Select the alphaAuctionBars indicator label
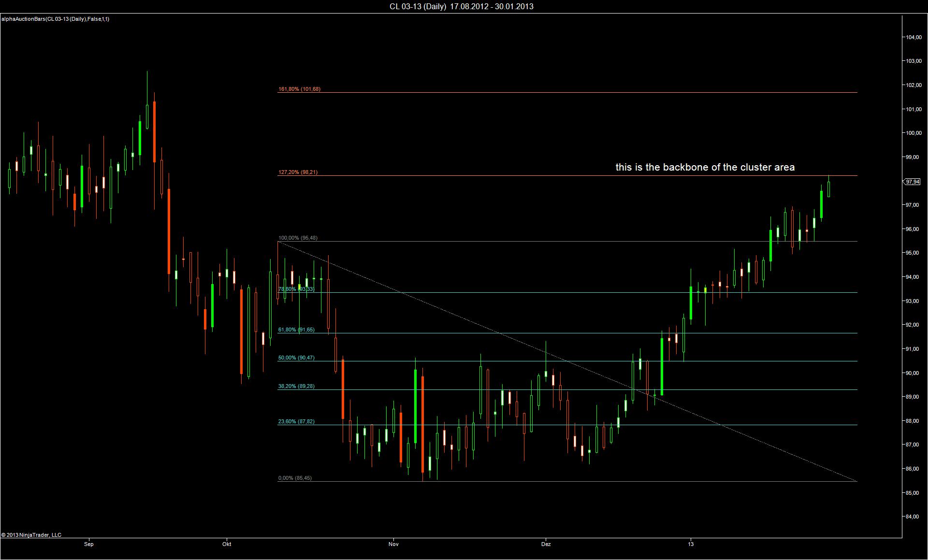 pyautogui.click(x=56, y=19)
